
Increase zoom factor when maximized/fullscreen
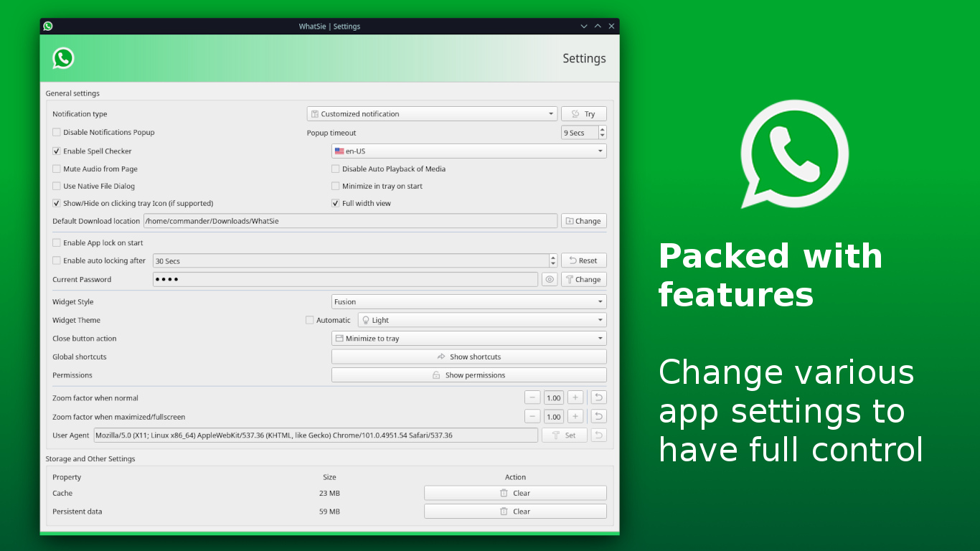[x=575, y=416]
